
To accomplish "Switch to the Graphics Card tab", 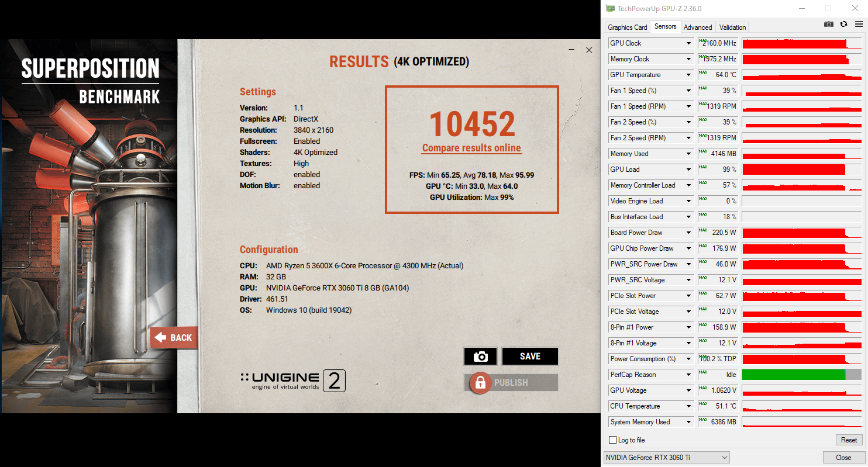I will (x=627, y=27).
